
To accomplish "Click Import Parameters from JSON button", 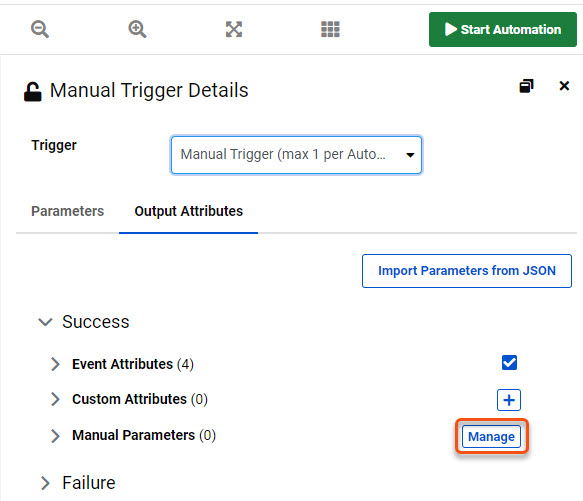I will point(467,271).
